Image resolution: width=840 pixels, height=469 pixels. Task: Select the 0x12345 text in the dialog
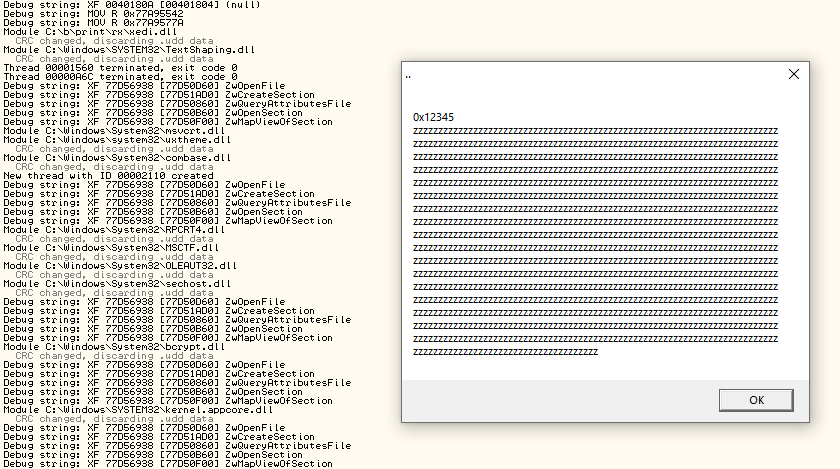point(433,117)
